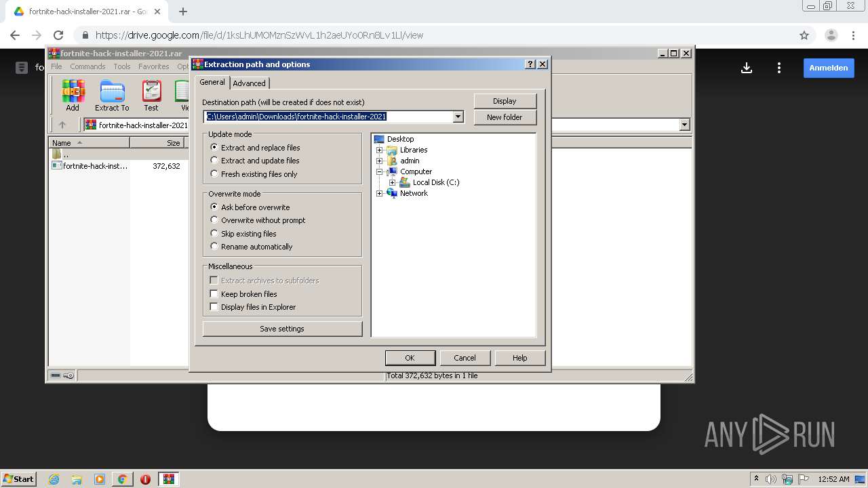Image resolution: width=868 pixels, height=488 pixels.
Task: Select Rename automatically
Action: (x=214, y=247)
